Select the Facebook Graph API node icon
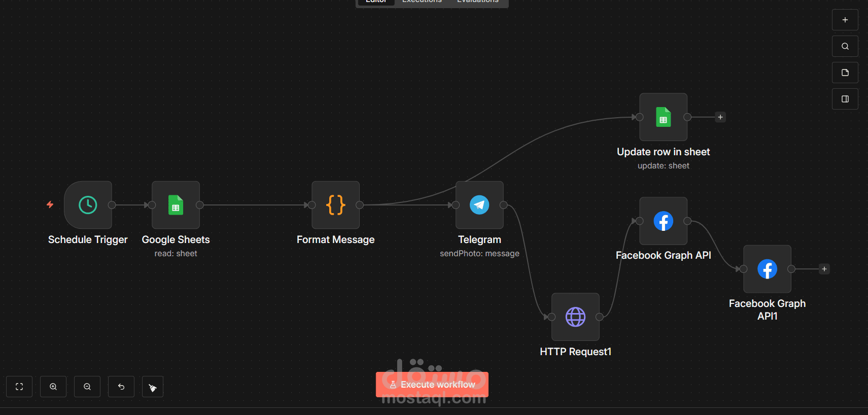 pos(663,221)
